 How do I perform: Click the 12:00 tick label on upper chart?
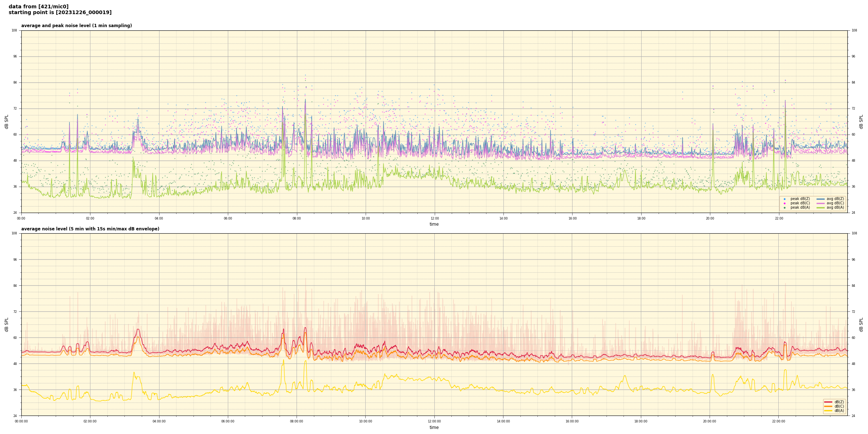click(434, 218)
